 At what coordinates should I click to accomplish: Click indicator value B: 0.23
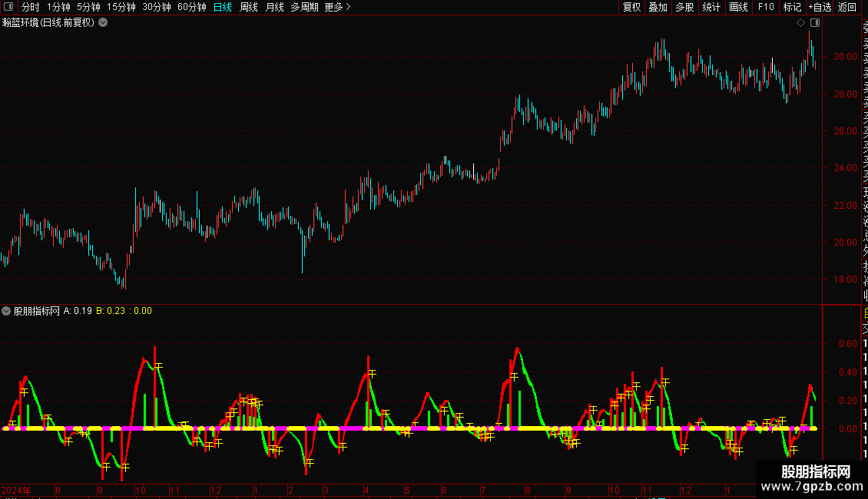pyautogui.click(x=111, y=311)
